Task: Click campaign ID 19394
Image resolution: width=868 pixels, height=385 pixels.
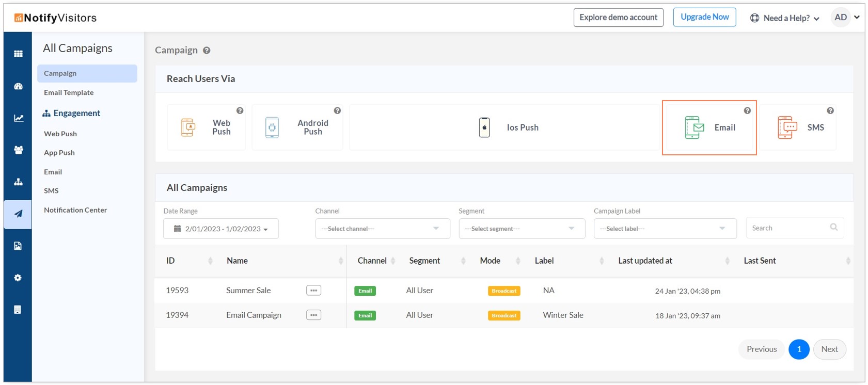Action: point(177,315)
